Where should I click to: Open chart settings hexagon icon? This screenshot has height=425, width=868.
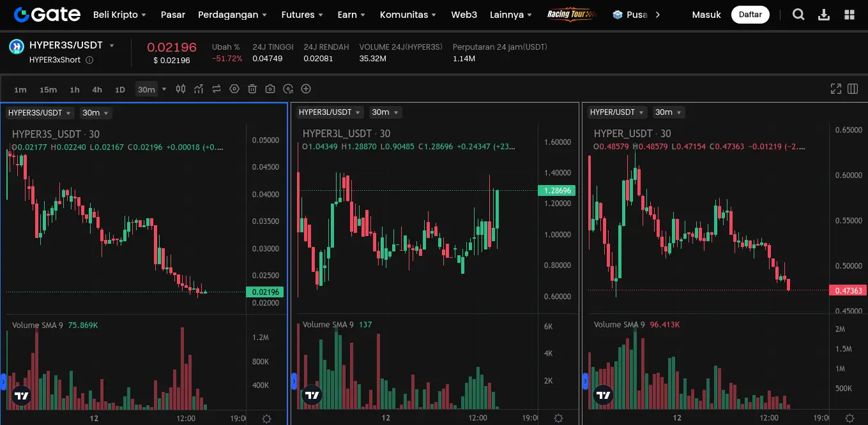pyautogui.click(x=234, y=89)
